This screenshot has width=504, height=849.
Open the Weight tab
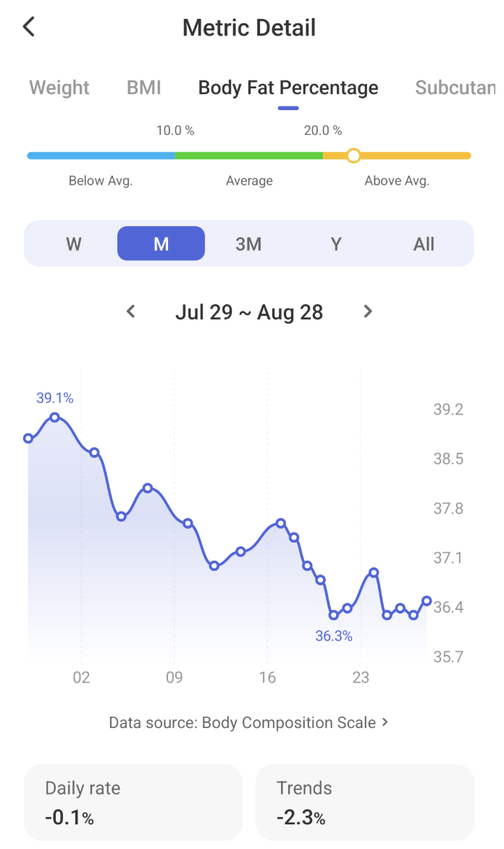coord(59,87)
